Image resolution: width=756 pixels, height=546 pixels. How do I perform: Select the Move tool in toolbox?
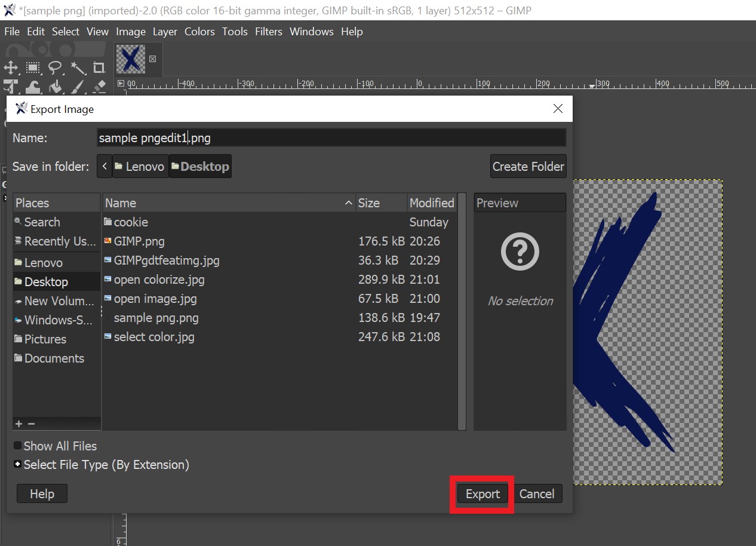11,68
